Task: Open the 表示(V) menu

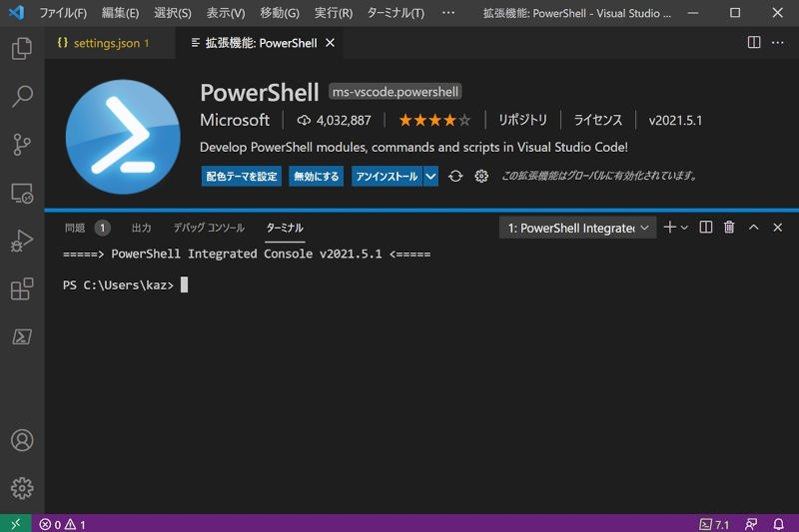Action: [x=226, y=13]
